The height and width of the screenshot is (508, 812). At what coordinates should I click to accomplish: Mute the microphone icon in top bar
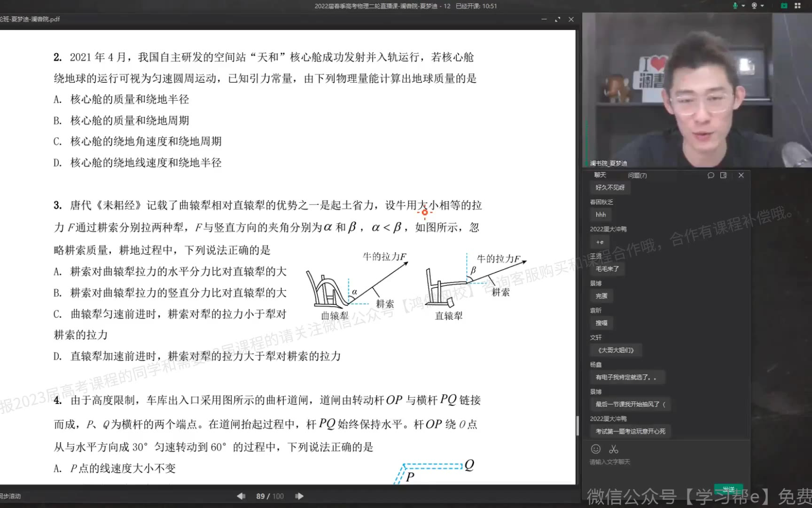[735, 6]
